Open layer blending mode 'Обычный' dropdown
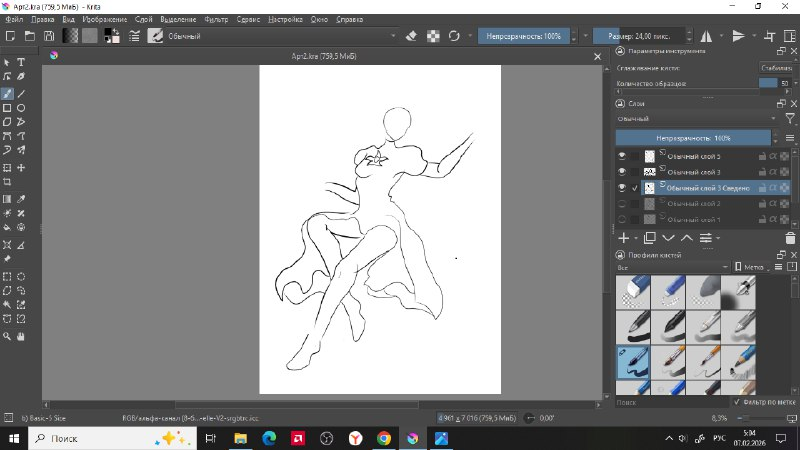The image size is (800, 450). [695, 118]
